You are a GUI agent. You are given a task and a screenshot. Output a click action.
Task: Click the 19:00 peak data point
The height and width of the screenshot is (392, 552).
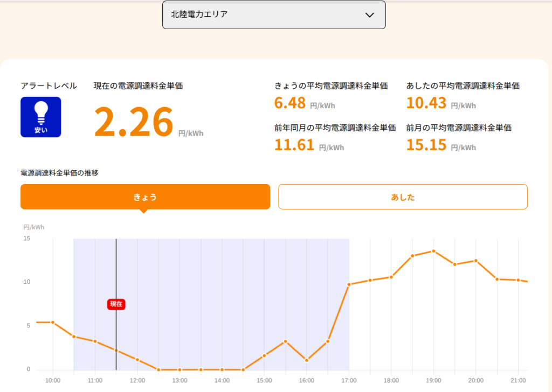point(434,251)
